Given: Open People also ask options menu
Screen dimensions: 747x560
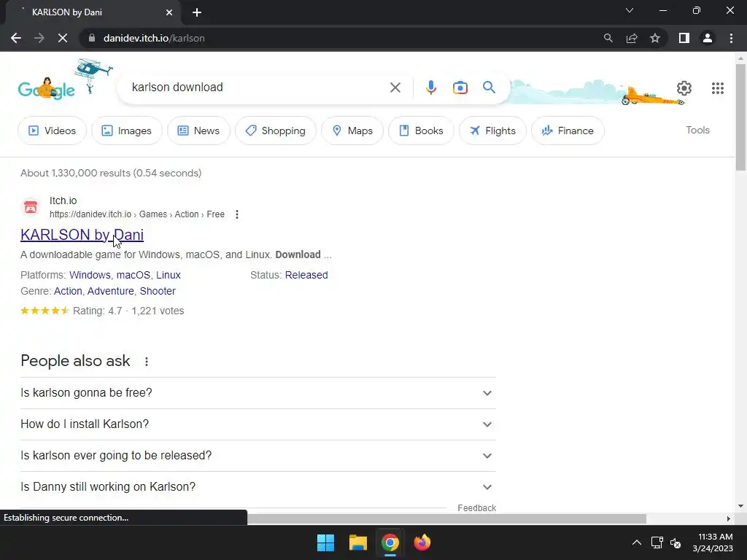Looking at the screenshot, I should tap(146, 362).
